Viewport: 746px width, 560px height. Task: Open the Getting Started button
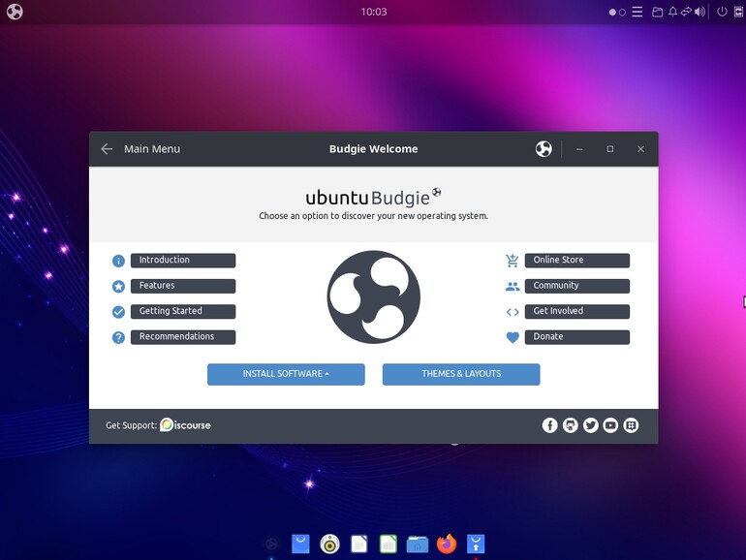point(183,312)
